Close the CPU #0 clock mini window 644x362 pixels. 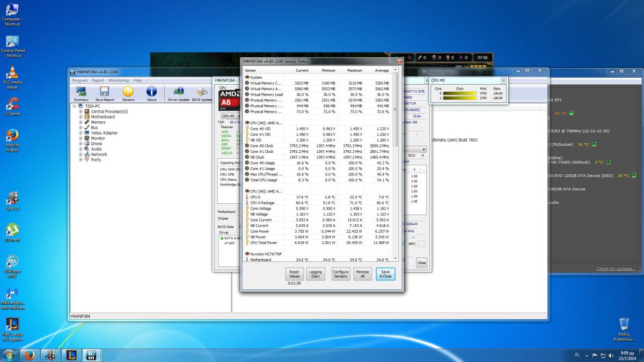[x=503, y=80]
